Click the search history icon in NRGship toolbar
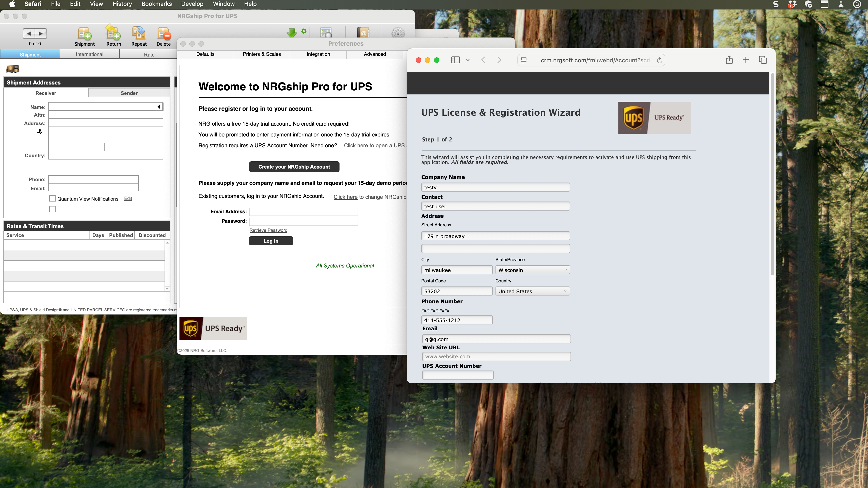Screen dimensions: 868x488 point(326,33)
